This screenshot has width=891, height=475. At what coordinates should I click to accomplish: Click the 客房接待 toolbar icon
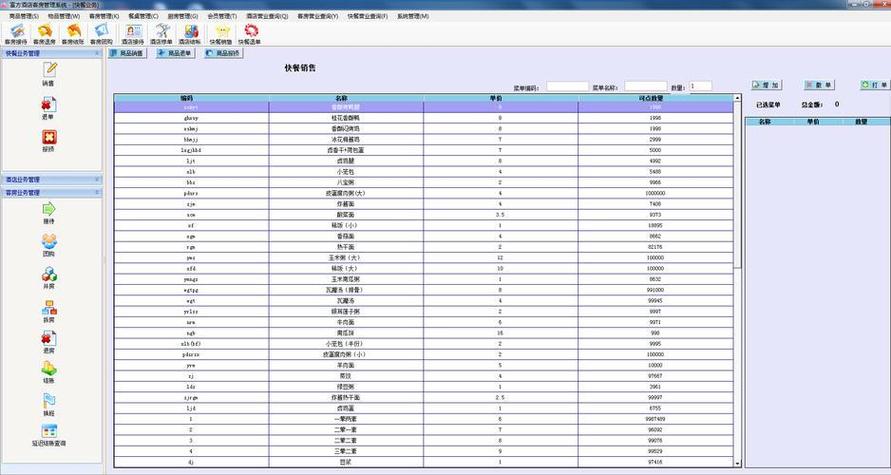click(16, 35)
